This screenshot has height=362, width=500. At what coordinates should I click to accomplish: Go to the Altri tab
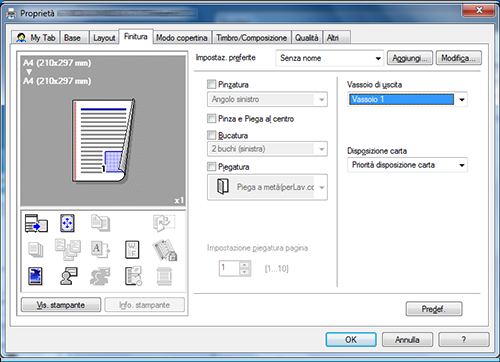pos(336,37)
